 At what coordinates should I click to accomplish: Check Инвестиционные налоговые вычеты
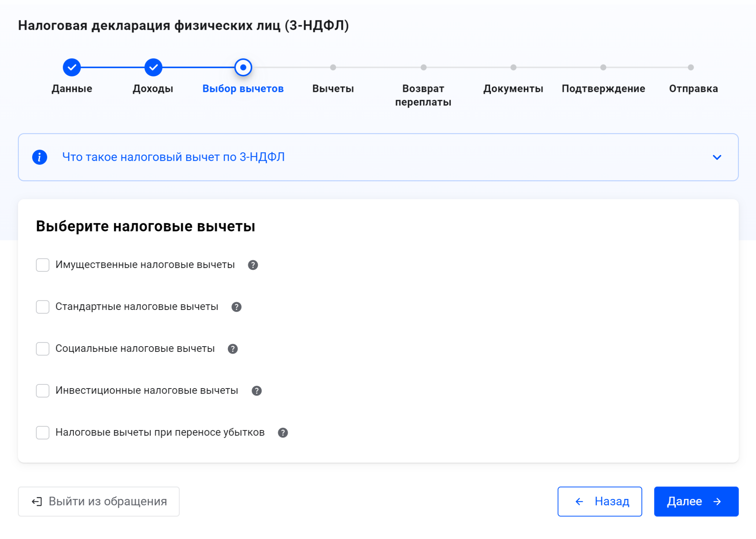point(43,391)
